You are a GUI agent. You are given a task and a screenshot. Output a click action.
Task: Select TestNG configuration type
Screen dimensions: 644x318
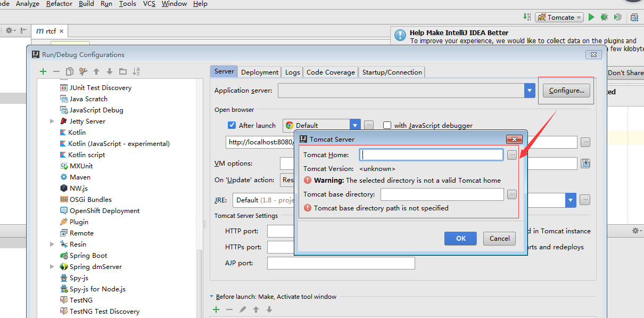(76, 300)
